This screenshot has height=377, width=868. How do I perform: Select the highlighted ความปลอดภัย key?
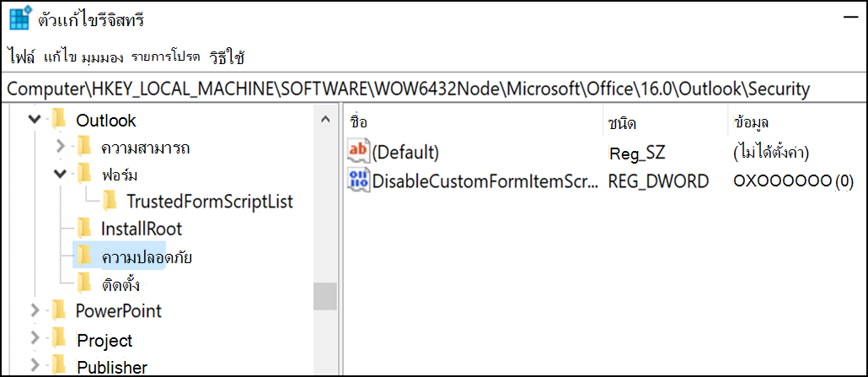coord(146,257)
